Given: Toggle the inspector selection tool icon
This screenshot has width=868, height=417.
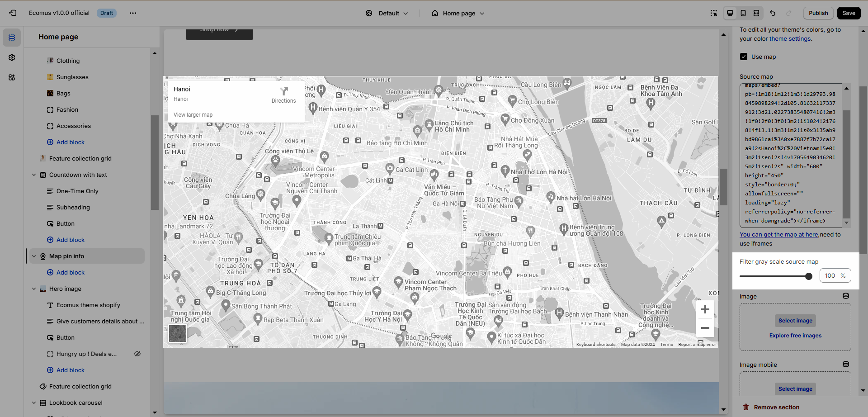Looking at the screenshot, I should (x=713, y=13).
